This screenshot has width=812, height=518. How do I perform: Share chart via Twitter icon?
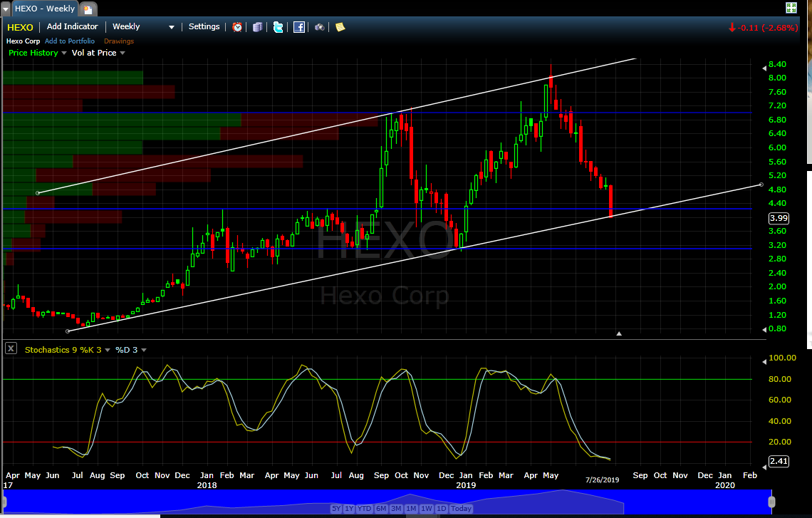278,27
